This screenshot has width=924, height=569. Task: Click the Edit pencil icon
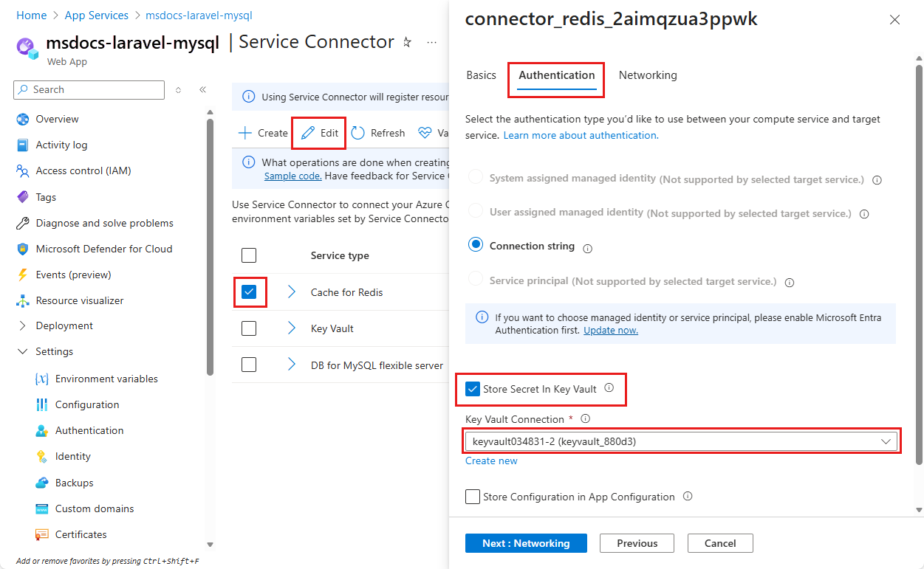(x=308, y=133)
